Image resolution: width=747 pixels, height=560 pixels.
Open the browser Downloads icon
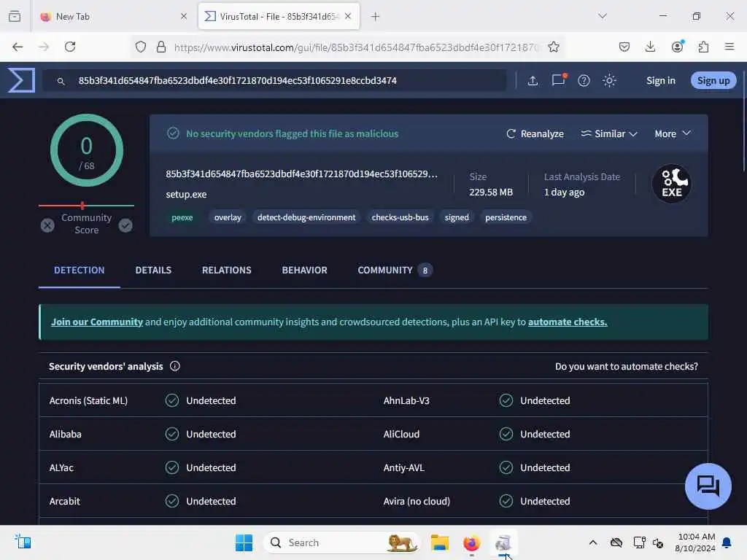(x=650, y=47)
